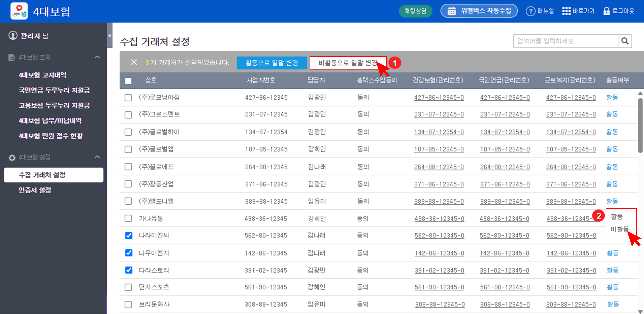Open the 바로가기 grid icon
Viewport: 644px width, 314px height.
coord(566,11)
